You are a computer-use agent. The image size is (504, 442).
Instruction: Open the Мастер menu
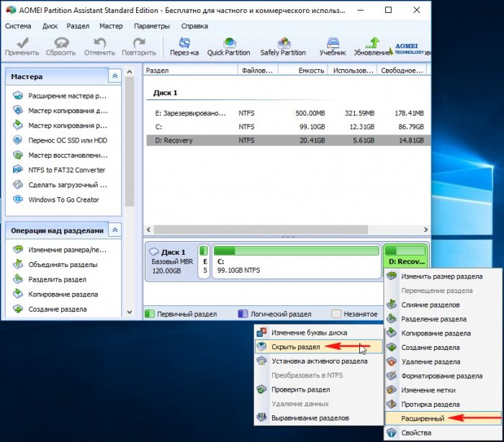(111, 26)
